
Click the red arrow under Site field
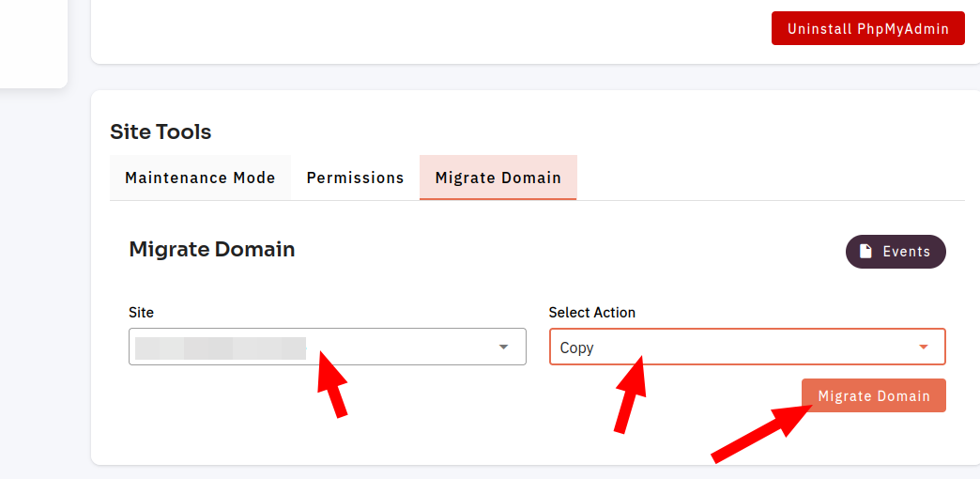(x=331, y=384)
